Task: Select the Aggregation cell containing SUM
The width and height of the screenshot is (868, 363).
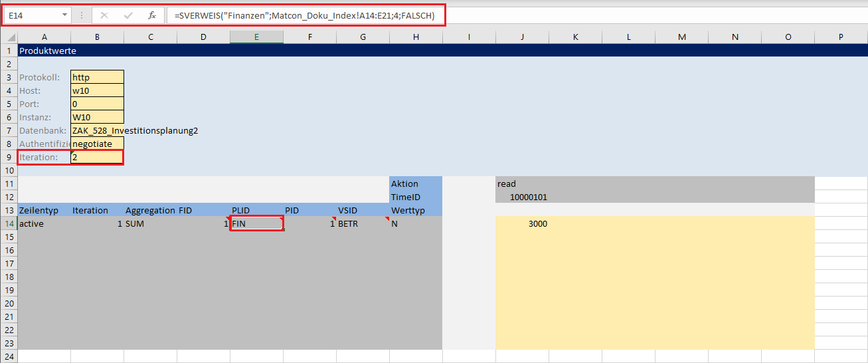Action: point(150,224)
